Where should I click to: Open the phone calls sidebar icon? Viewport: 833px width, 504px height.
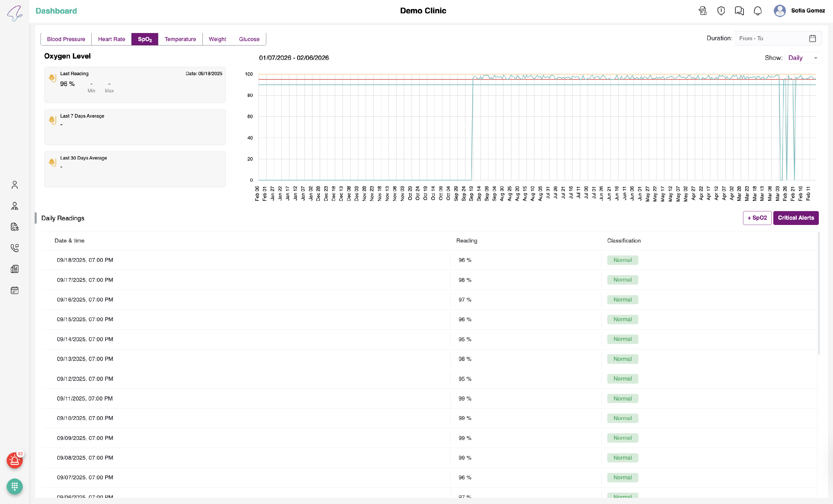pyautogui.click(x=14, y=248)
